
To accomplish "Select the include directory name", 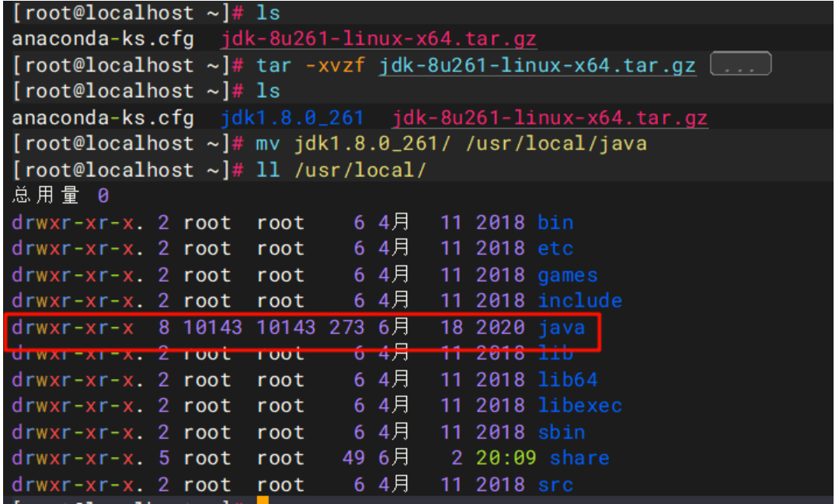I will click(580, 301).
